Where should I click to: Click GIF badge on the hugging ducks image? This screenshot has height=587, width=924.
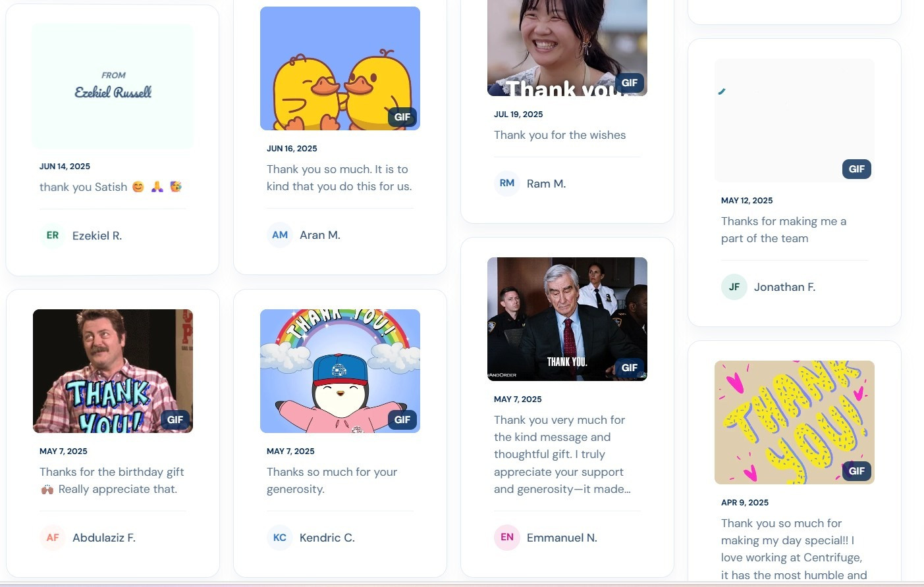coord(402,117)
